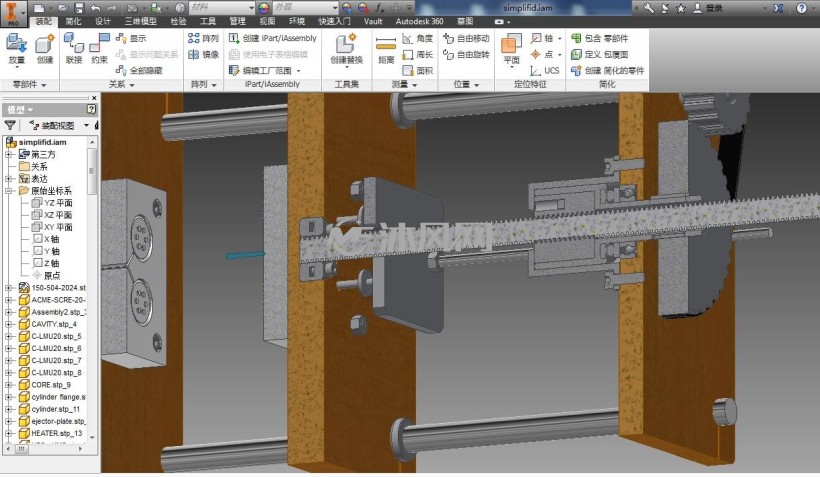Click the help question mark icon
This screenshot has width=820, height=477.
(x=801, y=8)
